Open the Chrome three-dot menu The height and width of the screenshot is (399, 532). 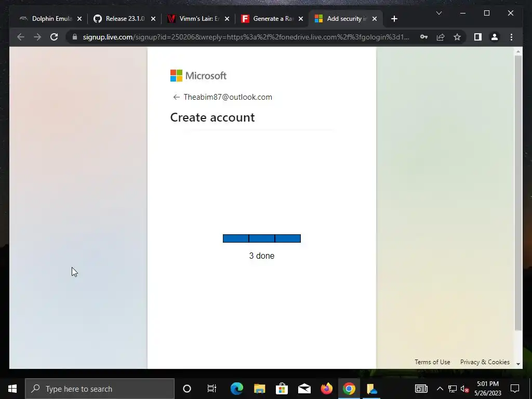tap(511, 37)
